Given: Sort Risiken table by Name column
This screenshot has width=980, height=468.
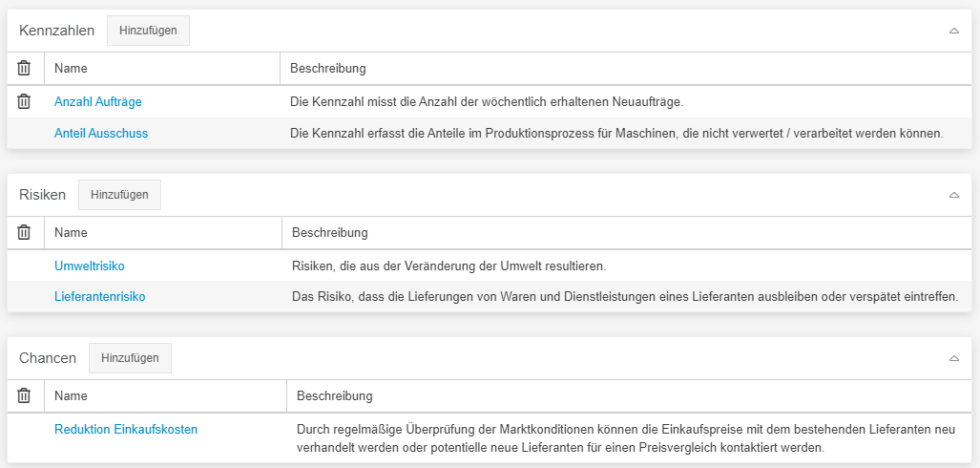Looking at the screenshot, I should click(x=72, y=232).
